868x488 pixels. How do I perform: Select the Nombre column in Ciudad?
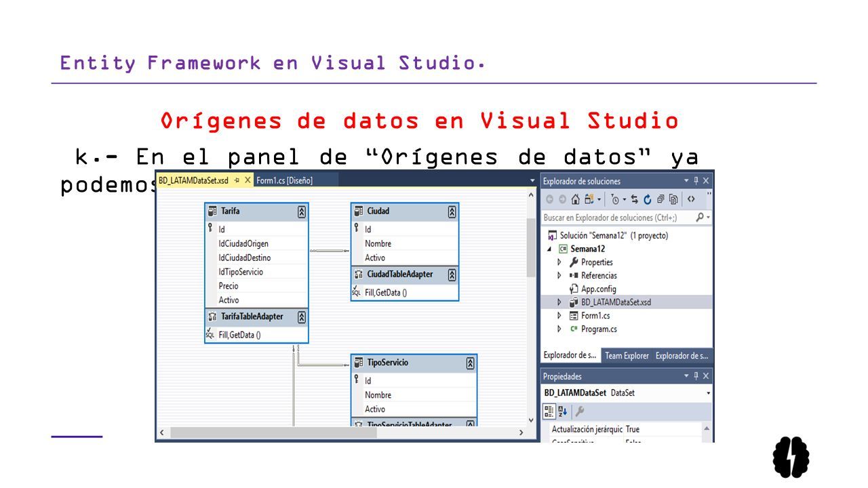tap(378, 243)
